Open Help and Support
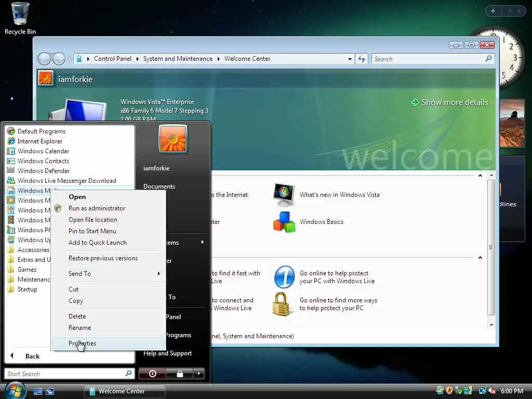Image resolution: width=532 pixels, height=399 pixels. click(167, 353)
